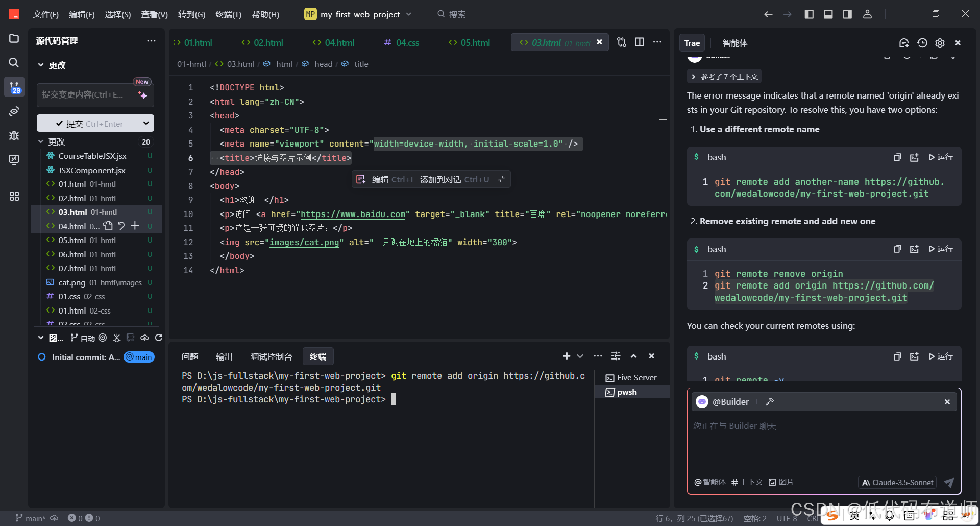Viewport: 980px width, 526px height.
Task: Discard changes for 04.html
Action: coord(121,226)
